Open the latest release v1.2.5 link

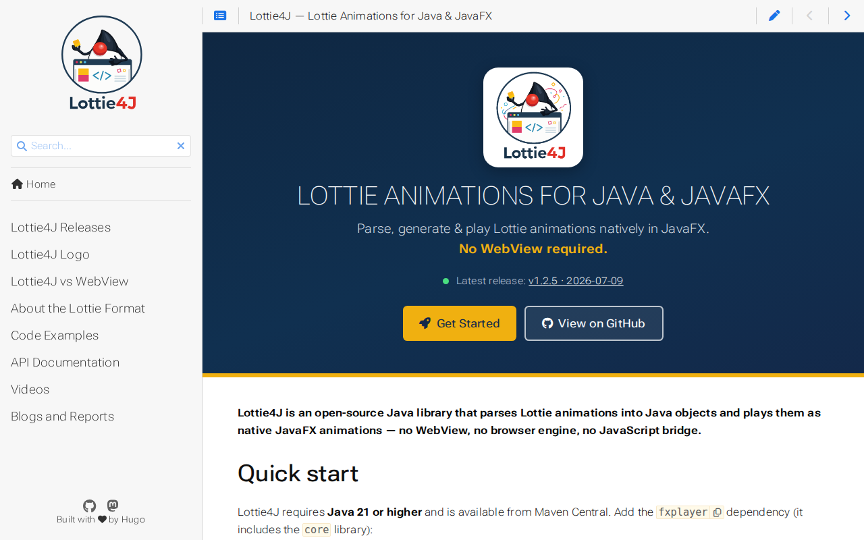[576, 280]
